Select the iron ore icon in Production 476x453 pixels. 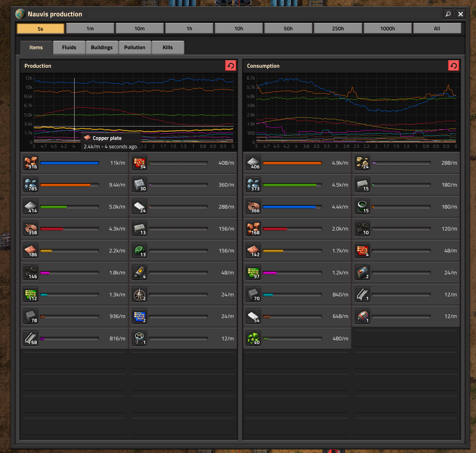point(31,185)
